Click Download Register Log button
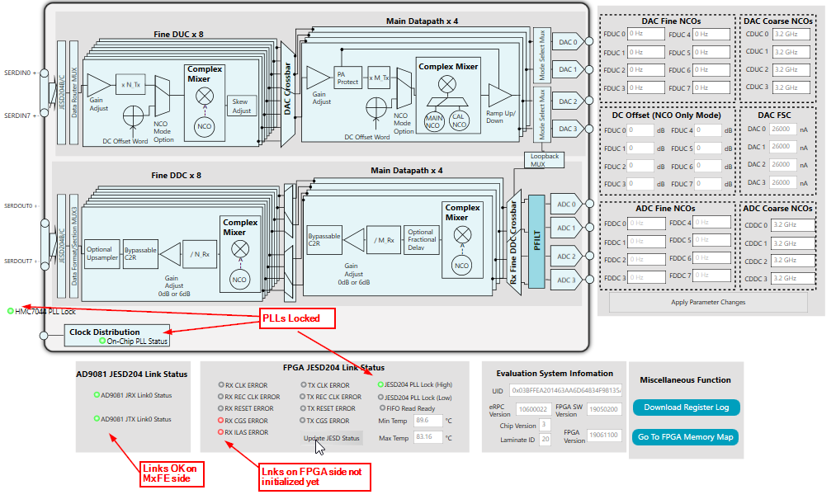The width and height of the screenshot is (836, 504). point(686,407)
